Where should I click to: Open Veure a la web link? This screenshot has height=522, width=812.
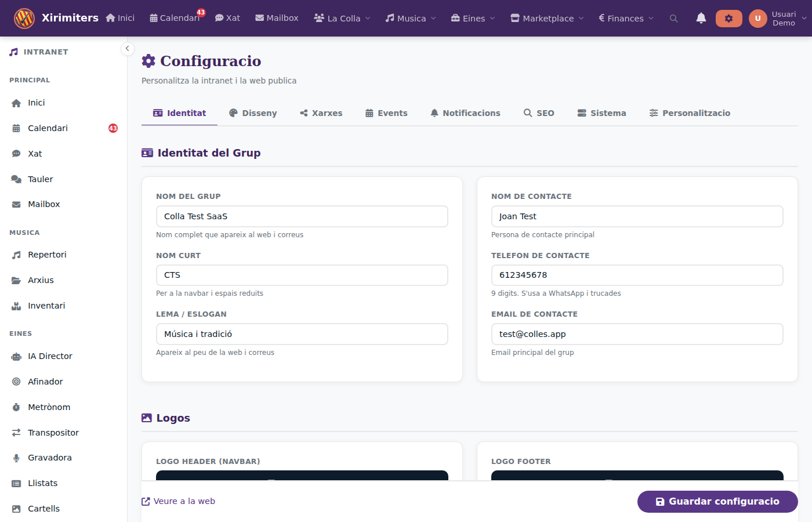pos(178,501)
